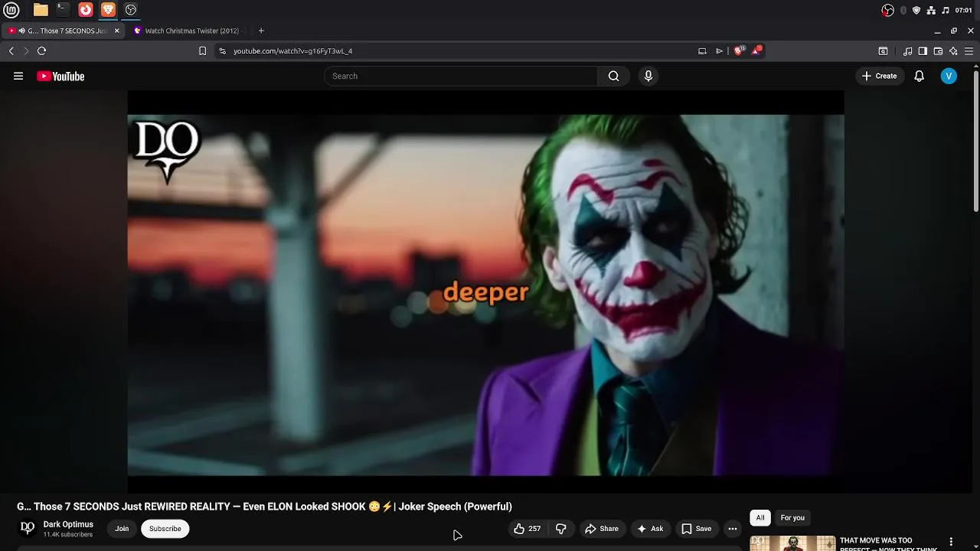
Task: Open the Brave Wallet icon
Action: point(938,51)
